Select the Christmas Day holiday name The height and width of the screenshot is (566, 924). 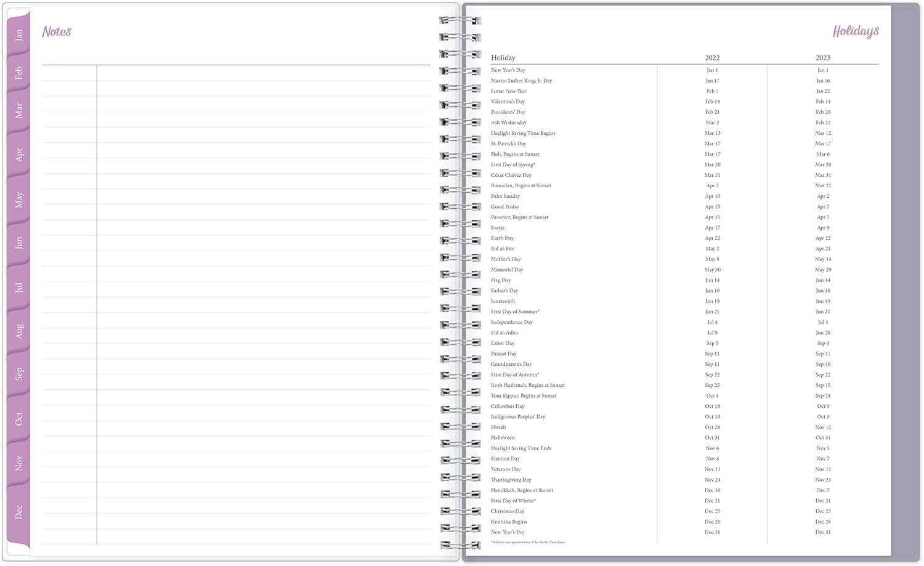tap(508, 511)
